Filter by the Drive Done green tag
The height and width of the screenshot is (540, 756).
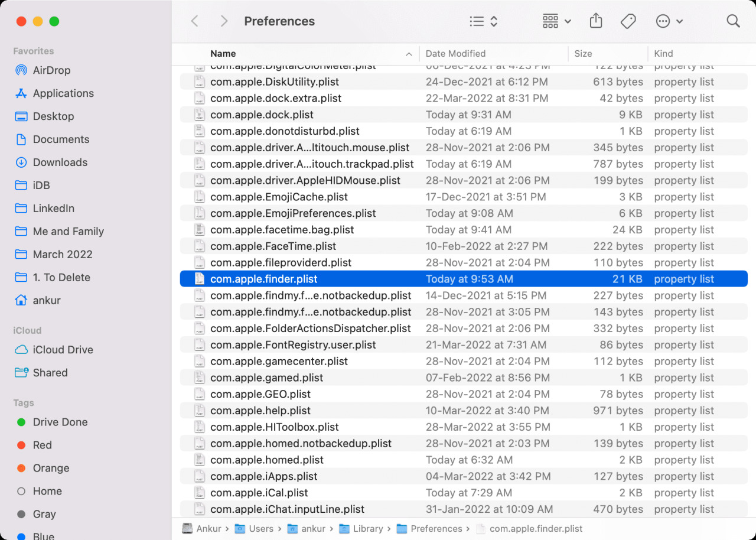52,422
